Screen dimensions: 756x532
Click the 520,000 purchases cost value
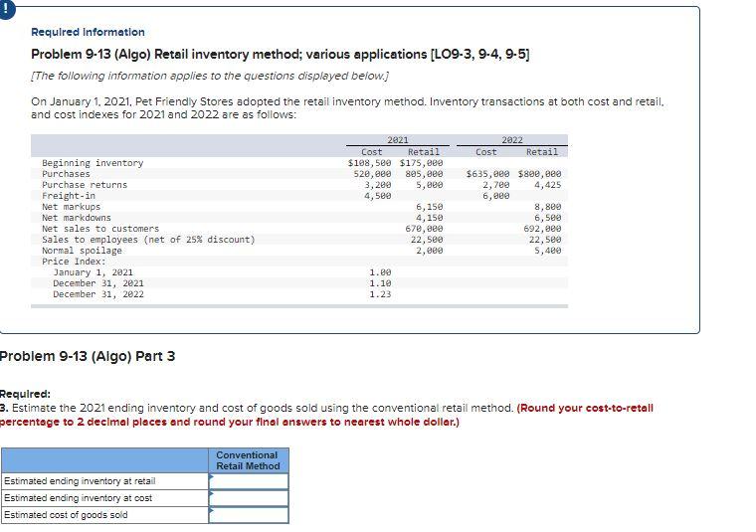click(372, 174)
